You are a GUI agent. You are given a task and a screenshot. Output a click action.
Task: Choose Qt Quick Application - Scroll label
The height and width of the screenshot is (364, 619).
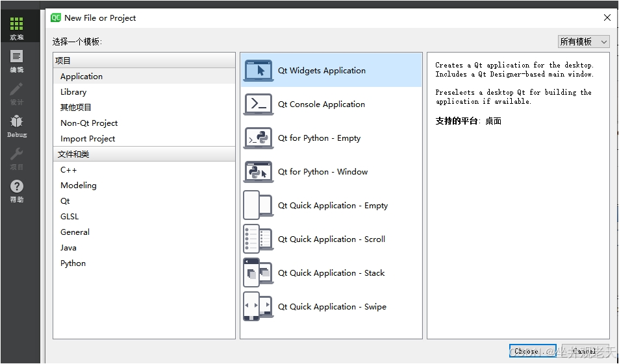pyautogui.click(x=332, y=239)
